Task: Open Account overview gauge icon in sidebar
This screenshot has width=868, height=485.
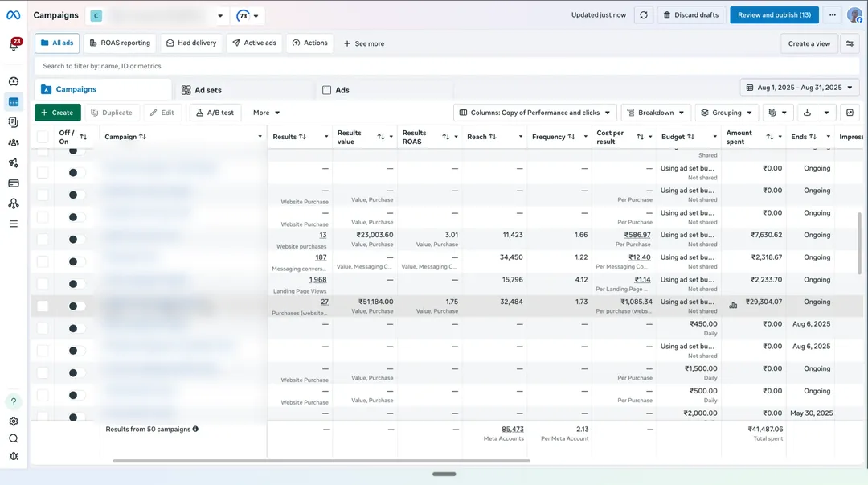Action: (x=14, y=81)
